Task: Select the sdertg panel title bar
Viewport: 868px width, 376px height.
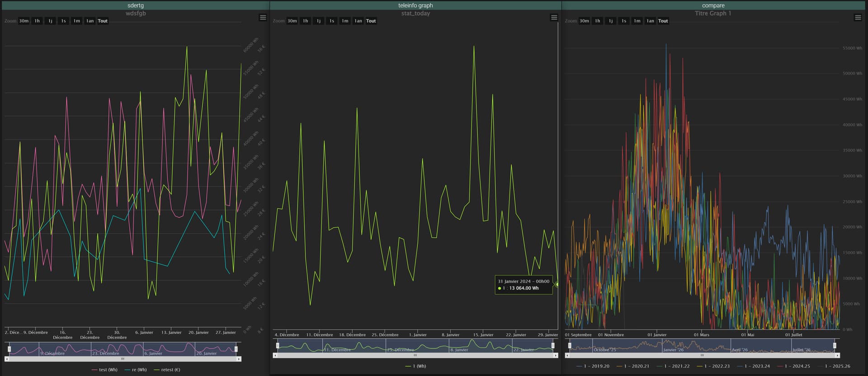Action: click(x=135, y=5)
